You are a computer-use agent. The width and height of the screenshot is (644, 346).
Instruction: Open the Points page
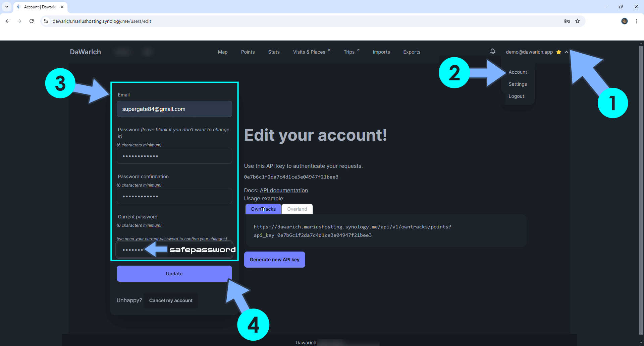click(x=248, y=52)
